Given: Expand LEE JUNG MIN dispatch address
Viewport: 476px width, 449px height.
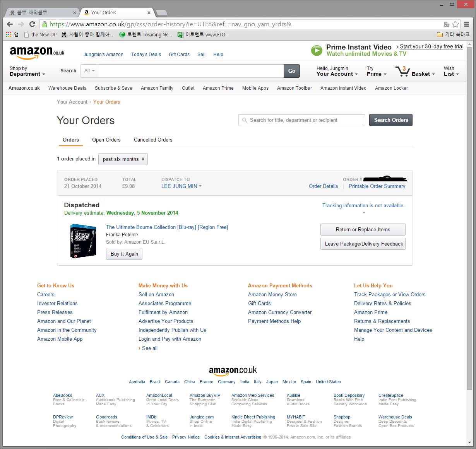Looking at the screenshot, I should pyautogui.click(x=181, y=186).
